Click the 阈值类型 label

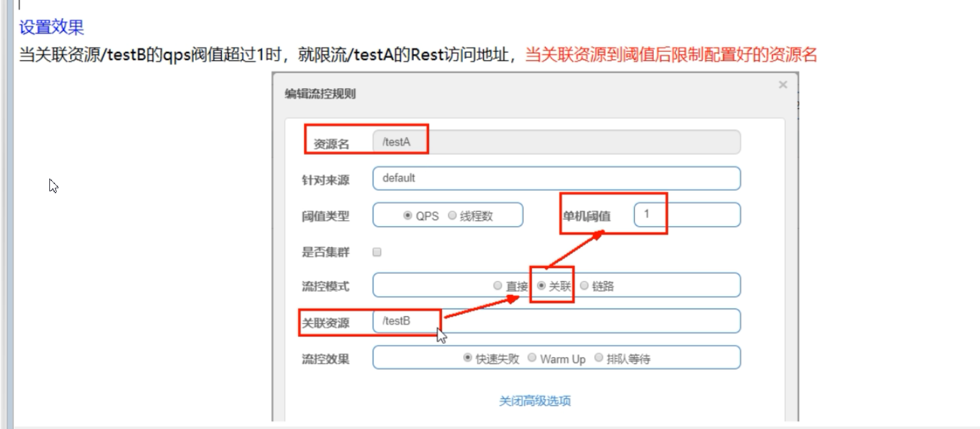pos(325,216)
